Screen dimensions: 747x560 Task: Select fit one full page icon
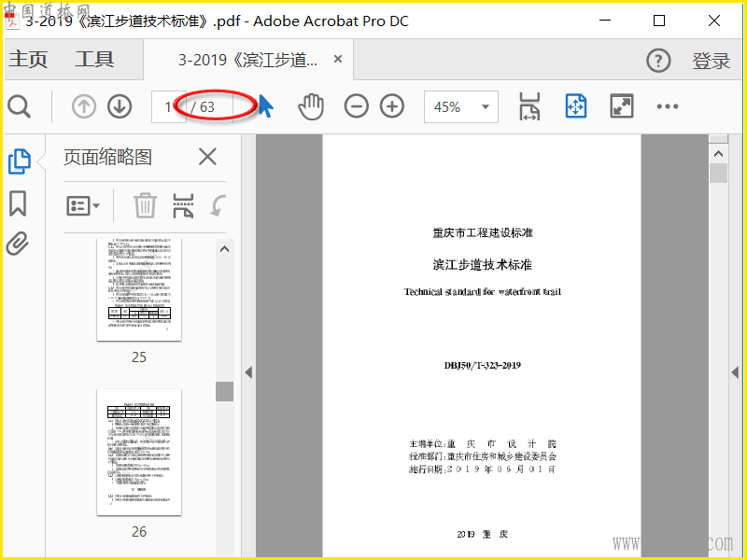pos(576,106)
